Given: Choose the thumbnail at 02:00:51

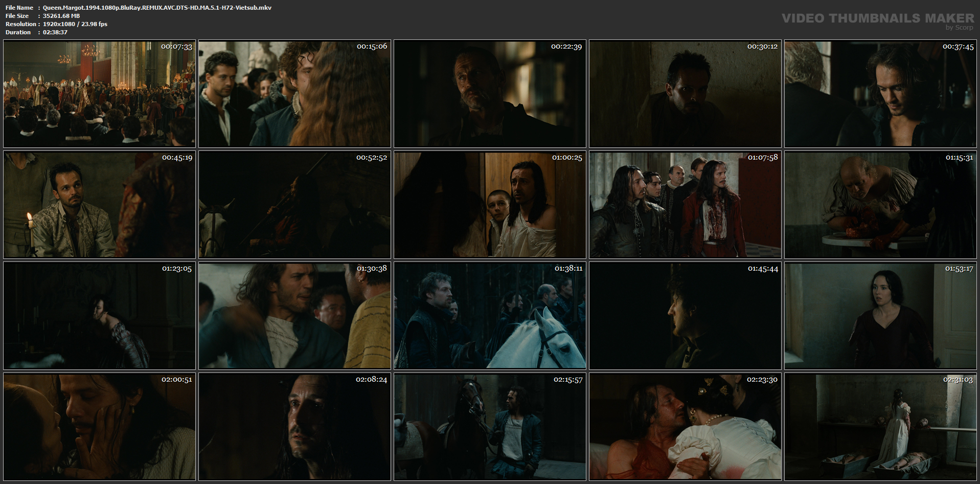Looking at the screenshot, I should 99,427.
